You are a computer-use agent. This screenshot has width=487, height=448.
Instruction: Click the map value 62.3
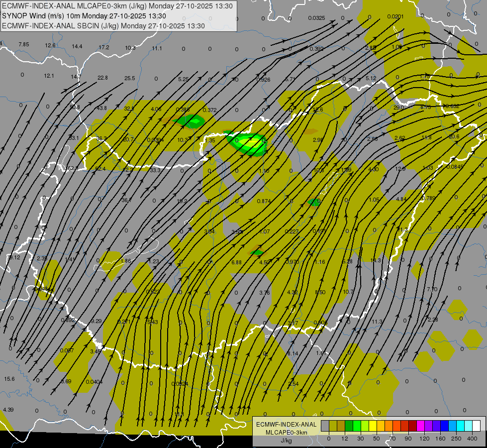72,169
